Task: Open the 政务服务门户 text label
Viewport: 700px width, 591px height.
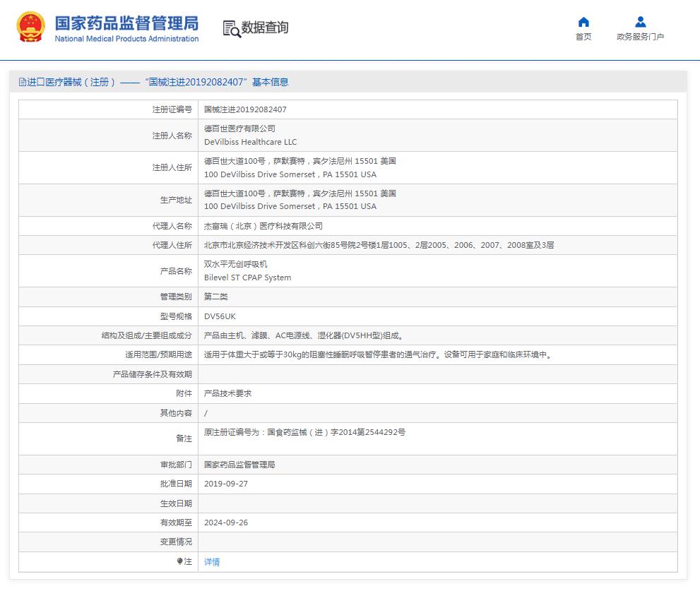Action: pyautogui.click(x=640, y=37)
